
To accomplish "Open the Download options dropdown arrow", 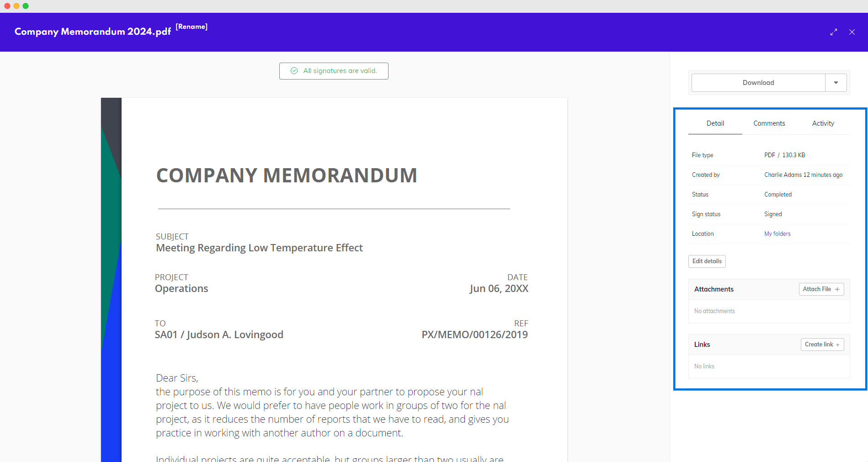I will [836, 83].
